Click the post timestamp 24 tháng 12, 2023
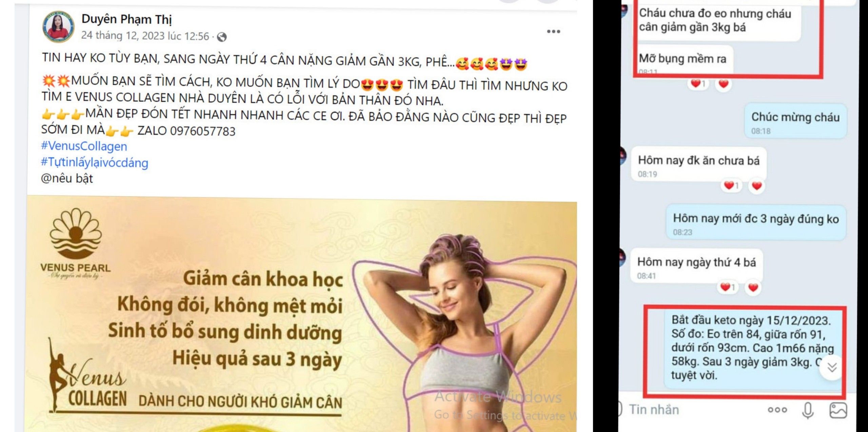868x432 pixels. [145, 36]
